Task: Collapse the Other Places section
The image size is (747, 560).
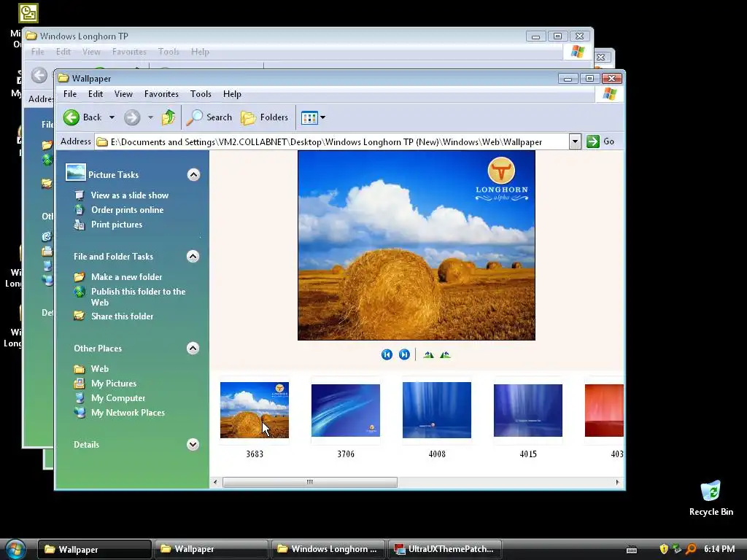Action: pos(193,348)
